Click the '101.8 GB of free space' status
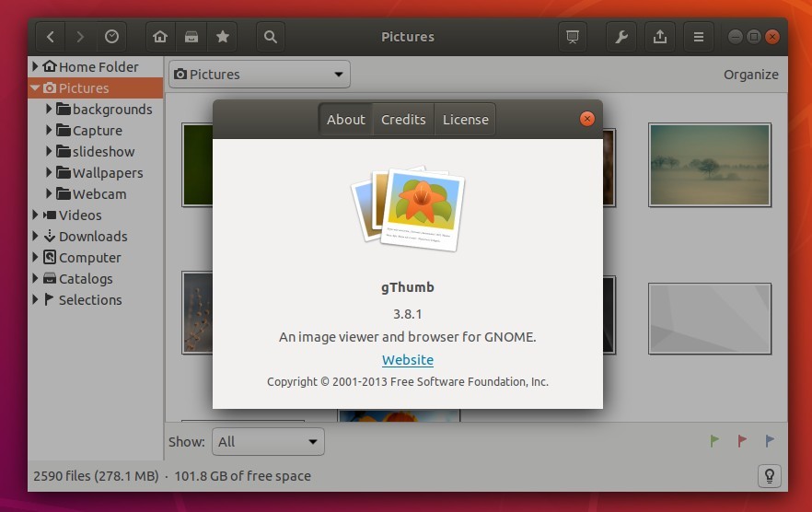The width and height of the screenshot is (812, 512). pyautogui.click(x=242, y=476)
